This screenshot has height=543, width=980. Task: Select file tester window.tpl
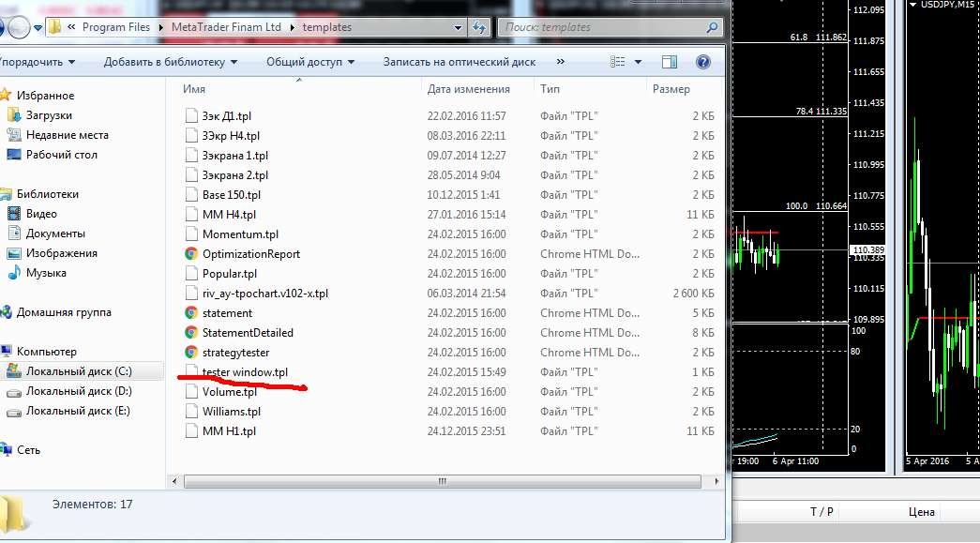[245, 371]
